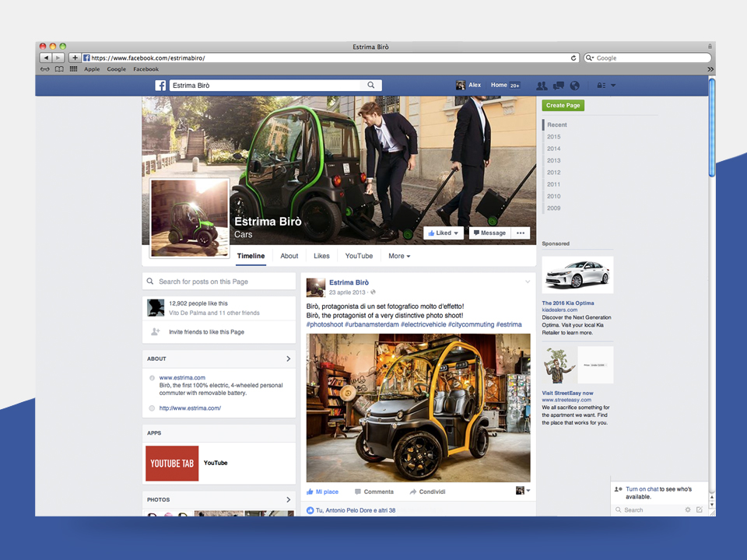Screen dimensions: 747x560
Task: Open the three-dots more actions button
Action: coord(521,233)
